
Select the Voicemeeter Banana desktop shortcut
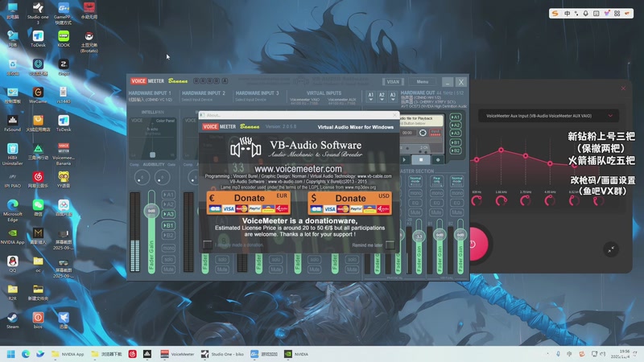(x=64, y=150)
